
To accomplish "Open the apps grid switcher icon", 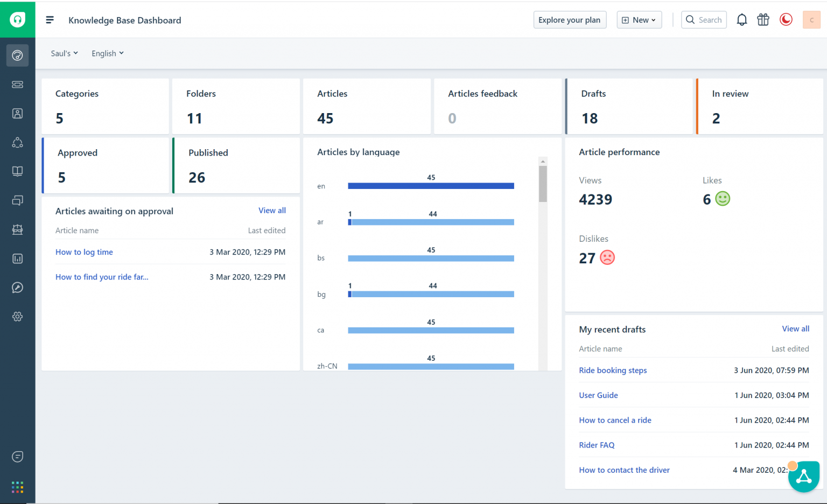I will click(x=17, y=487).
